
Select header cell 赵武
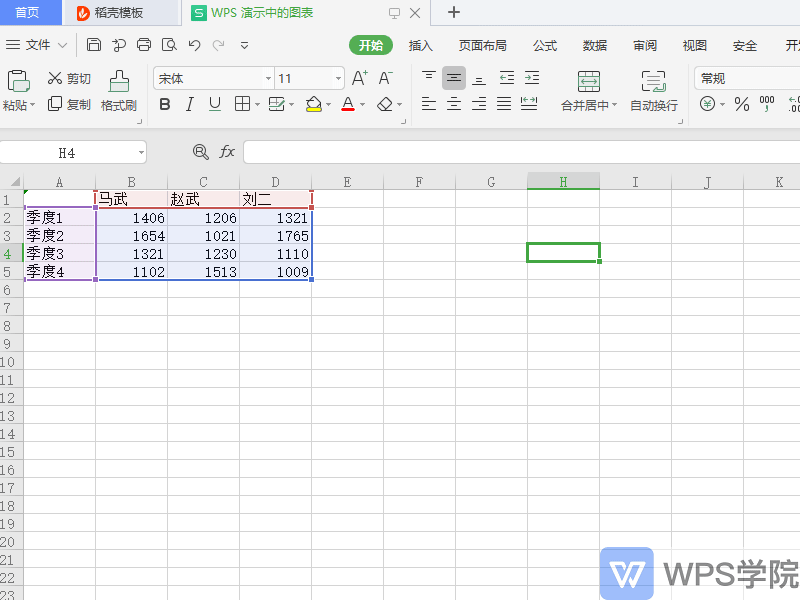204,199
